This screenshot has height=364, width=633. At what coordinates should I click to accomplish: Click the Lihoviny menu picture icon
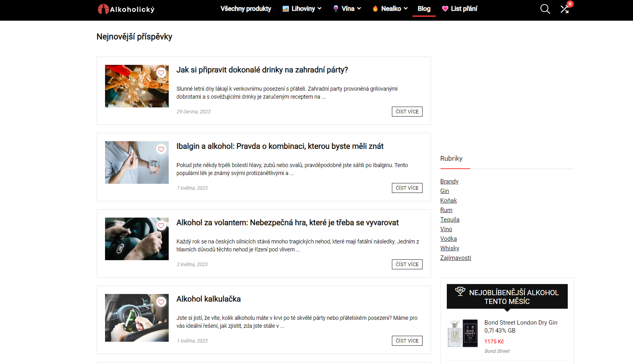click(286, 9)
